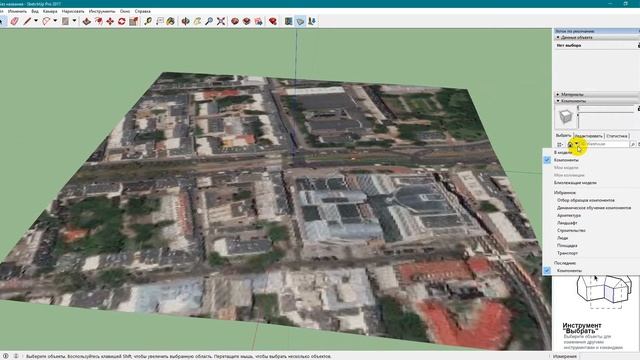Open the Изменить menu
This screenshot has width=640, height=360.
(x=17, y=11)
